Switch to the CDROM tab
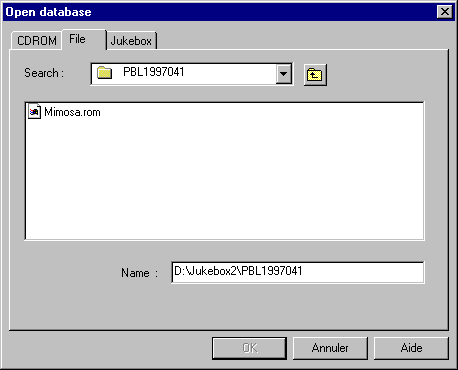The width and height of the screenshot is (458, 370). coord(37,41)
